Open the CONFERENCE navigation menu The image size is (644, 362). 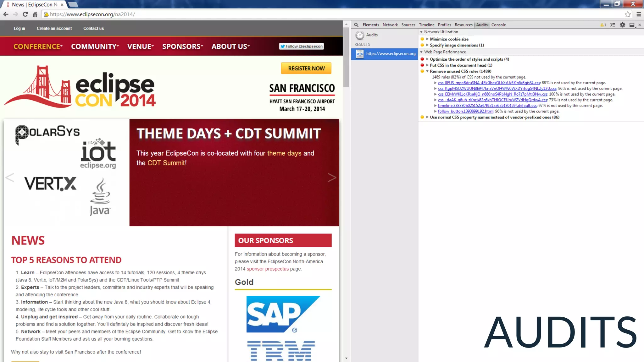coord(38,47)
